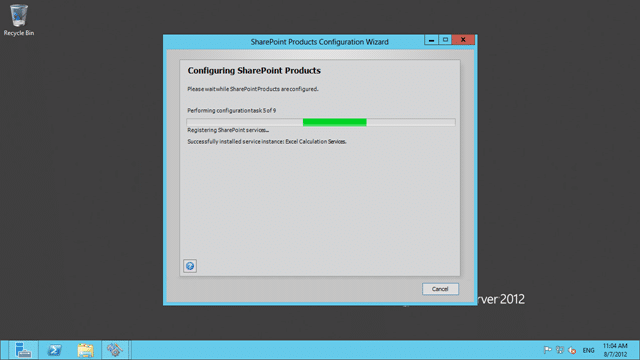
Task: Click the 'Excel Calculation Services' success message
Action: tap(267, 142)
